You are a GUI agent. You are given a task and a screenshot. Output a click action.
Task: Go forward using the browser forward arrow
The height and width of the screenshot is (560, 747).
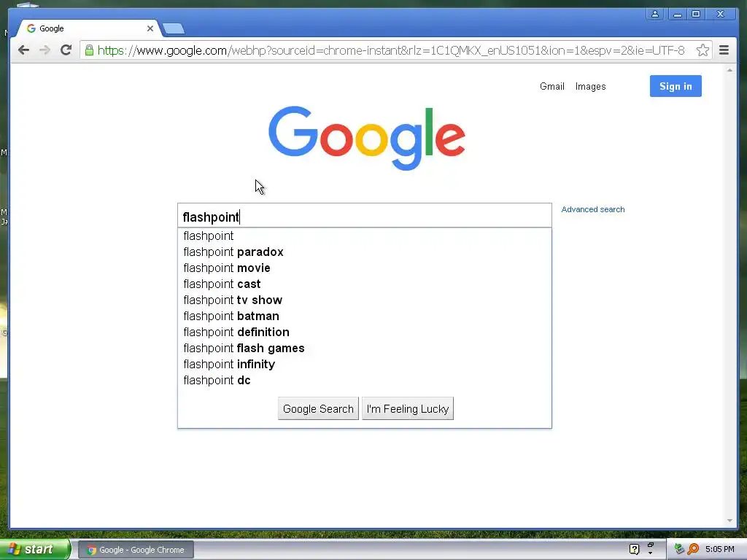click(x=44, y=50)
